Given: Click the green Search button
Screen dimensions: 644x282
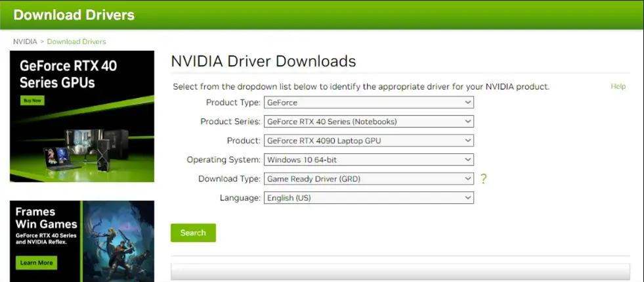Looking at the screenshot, I should (193, 233).
